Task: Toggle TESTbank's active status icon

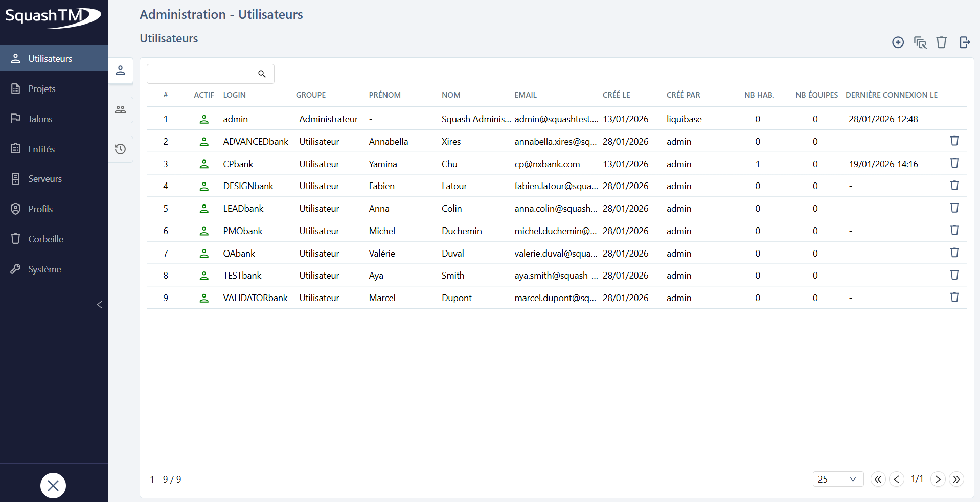Action: (x=204, y=275)
